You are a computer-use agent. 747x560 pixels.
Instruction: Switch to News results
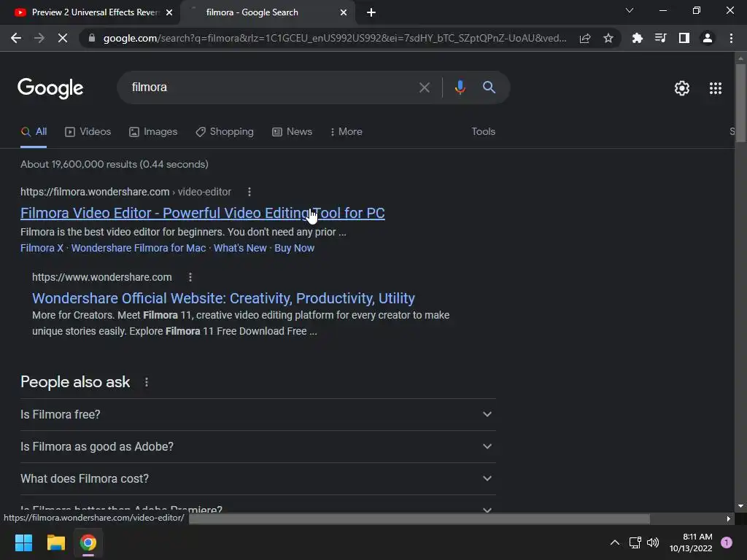pyautogui.click(x=292, y=132)
